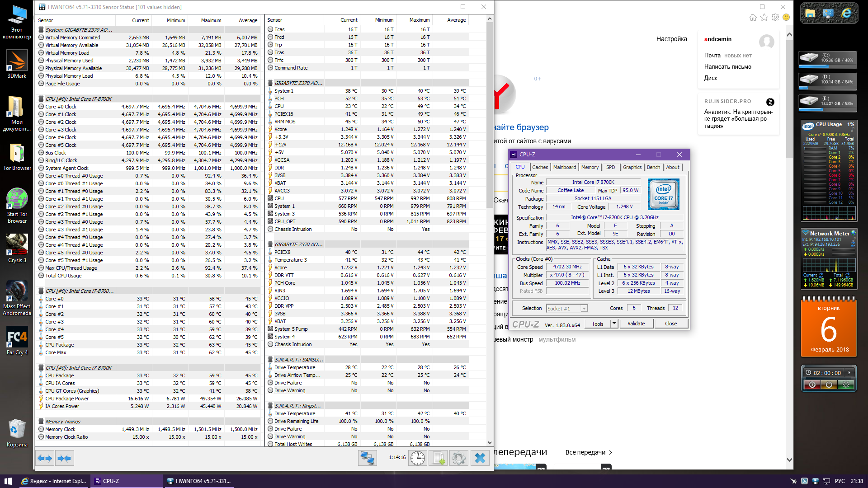Click the log file with plus icon

pos(439,458)
